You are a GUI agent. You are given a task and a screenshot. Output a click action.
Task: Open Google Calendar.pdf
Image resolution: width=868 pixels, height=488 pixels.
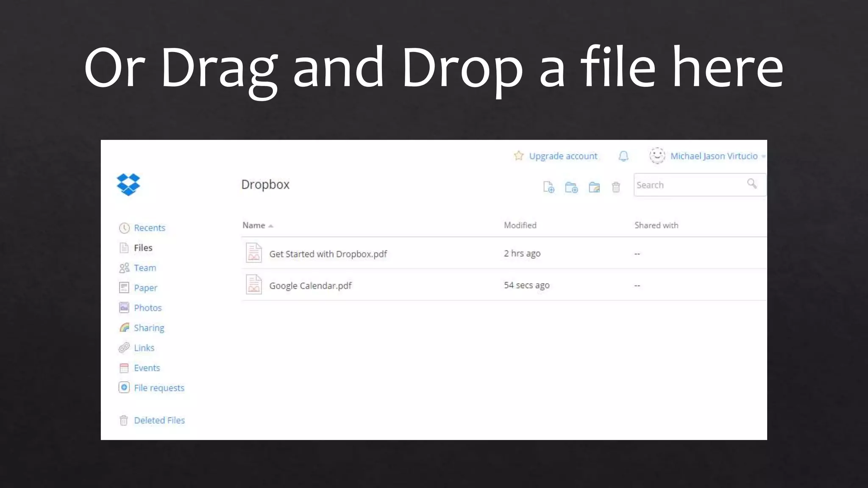coord(310,286)
